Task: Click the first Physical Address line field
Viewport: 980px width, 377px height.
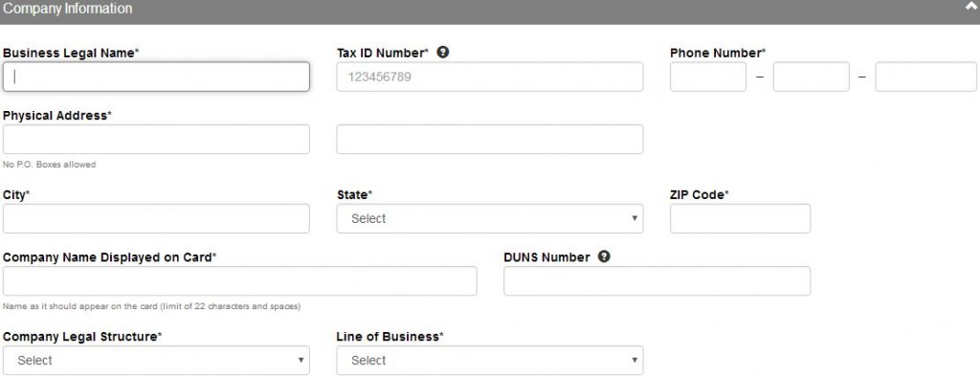Action: [156, 139]
